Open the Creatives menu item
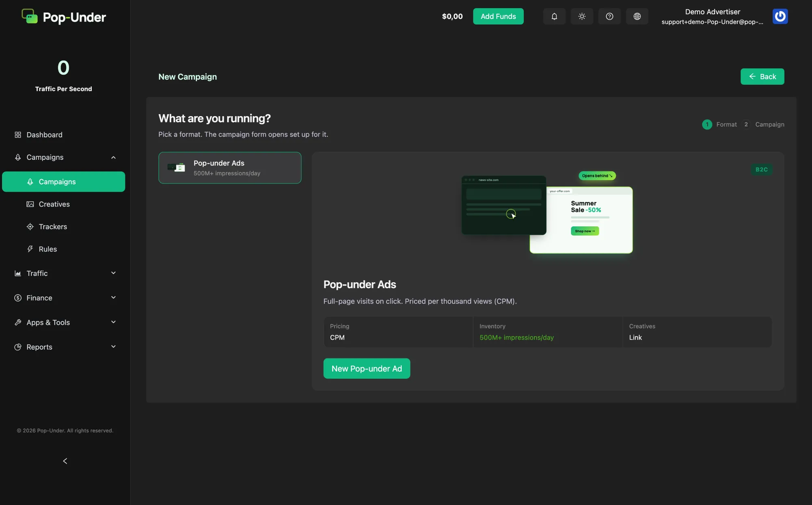The image size is (812, 505). [x=64, y=204]
